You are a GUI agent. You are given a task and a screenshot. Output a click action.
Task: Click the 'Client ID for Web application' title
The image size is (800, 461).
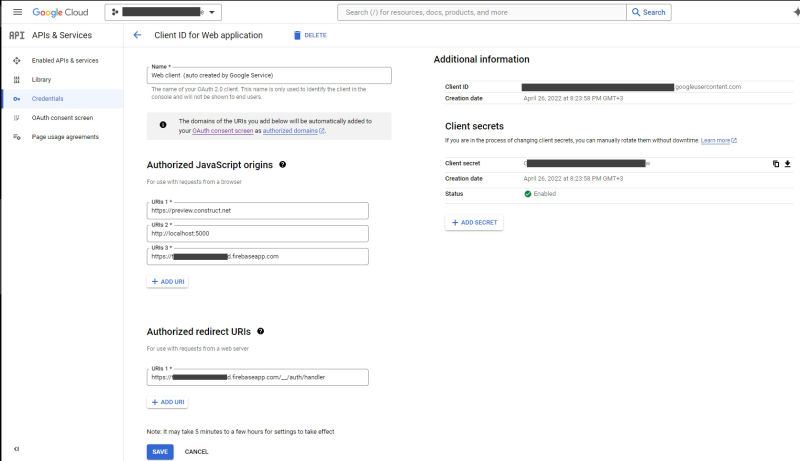pyautogui.click(x=208, y=35)
